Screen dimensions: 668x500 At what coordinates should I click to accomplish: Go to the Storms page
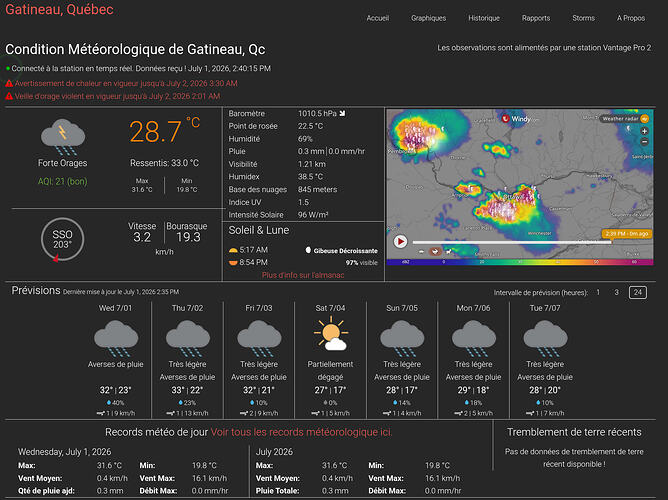click(583, 18)
